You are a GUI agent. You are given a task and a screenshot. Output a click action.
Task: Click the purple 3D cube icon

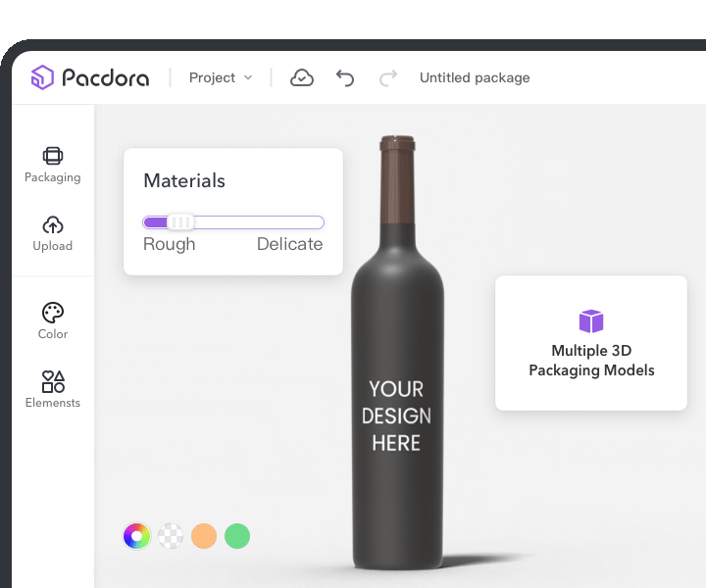point(590,320)
